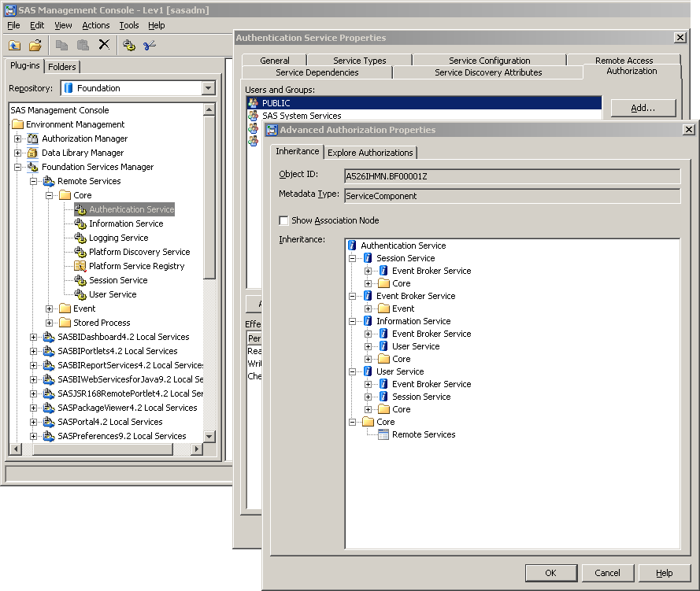Click the User Service icon in Plug-ins tree
This screenshot has height=591, width=700.
pyautogui.click(x=80, y=294)
